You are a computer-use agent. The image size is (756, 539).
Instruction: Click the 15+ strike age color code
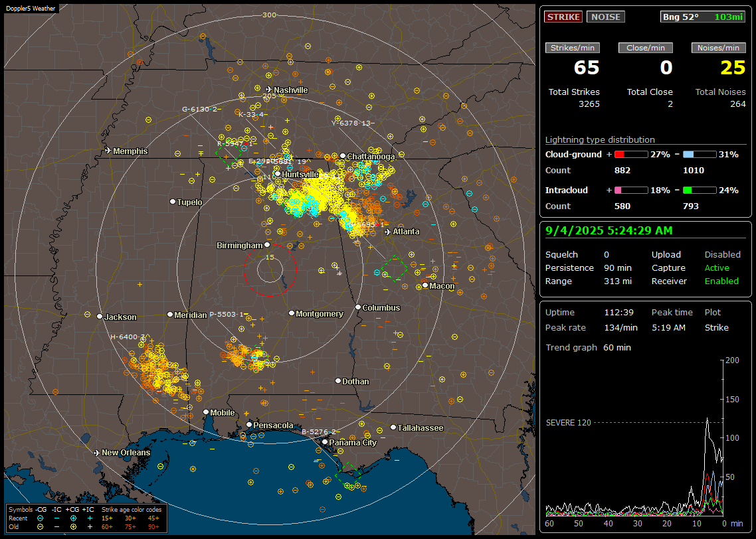tap(107, 518)
